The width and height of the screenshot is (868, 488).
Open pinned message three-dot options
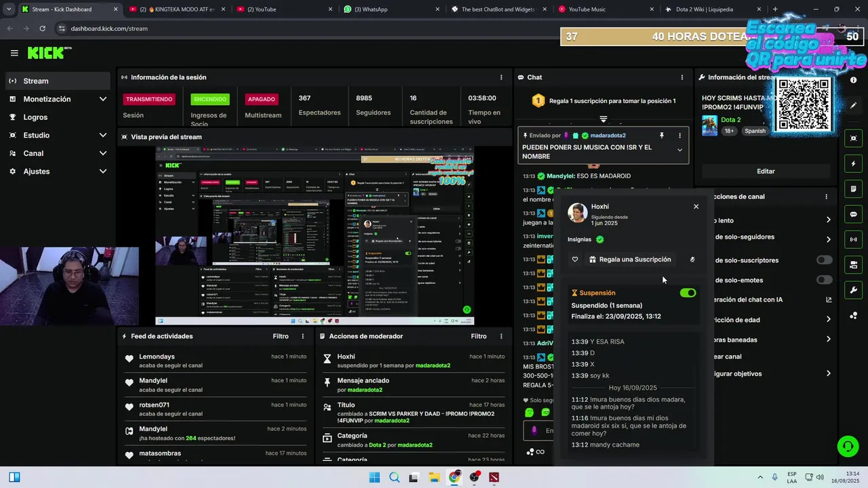pos(679,136)
